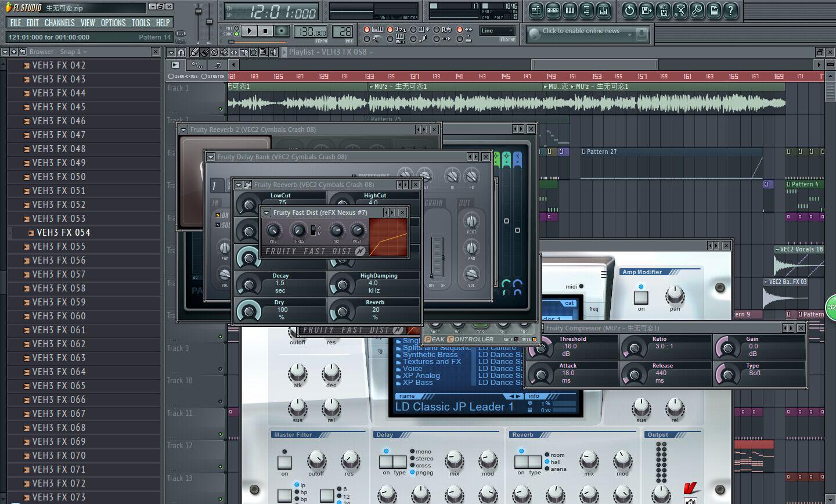Expand the online news dropdown arrow
Viewport: 836px width, 504px height.
(629, 34)
